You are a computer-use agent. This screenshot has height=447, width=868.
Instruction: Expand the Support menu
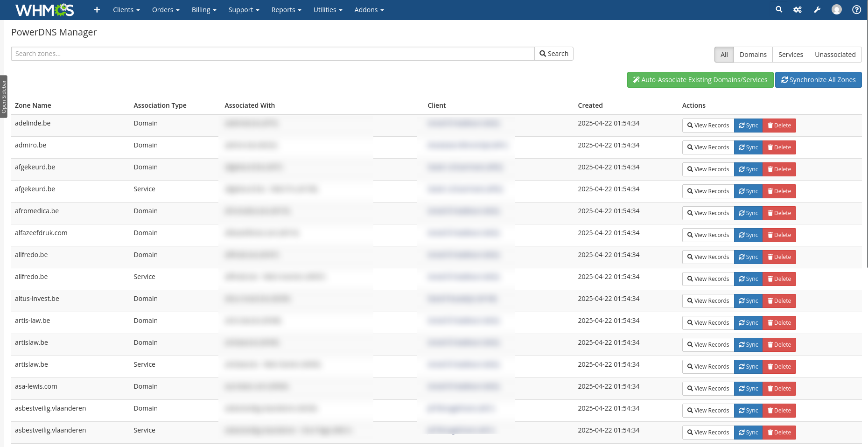point(244,10)
